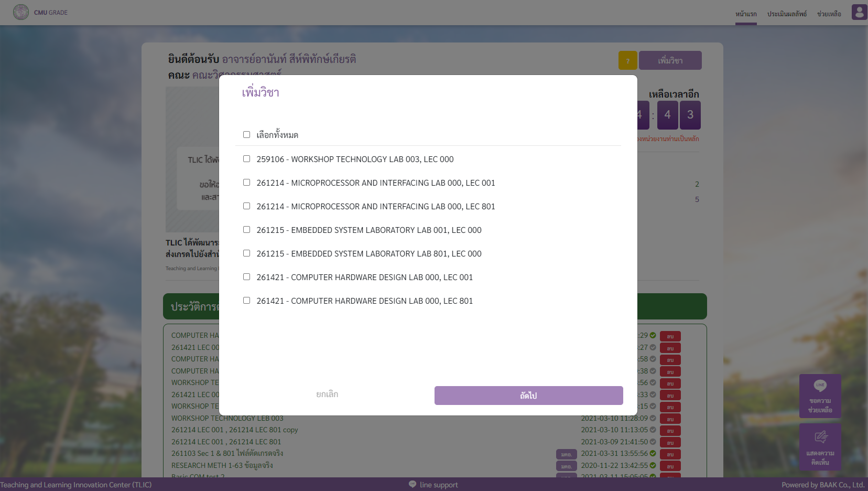868x491 pixels.
Task: Click status check icon at 2021-03-10 11:13:05
Action: click(653, 430)
